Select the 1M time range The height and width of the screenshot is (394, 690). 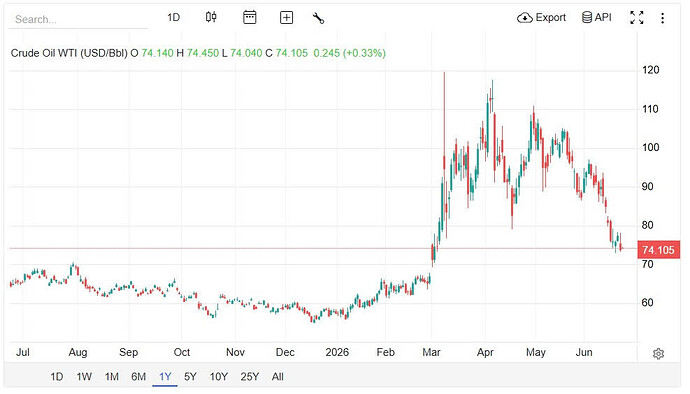[112, 377]
